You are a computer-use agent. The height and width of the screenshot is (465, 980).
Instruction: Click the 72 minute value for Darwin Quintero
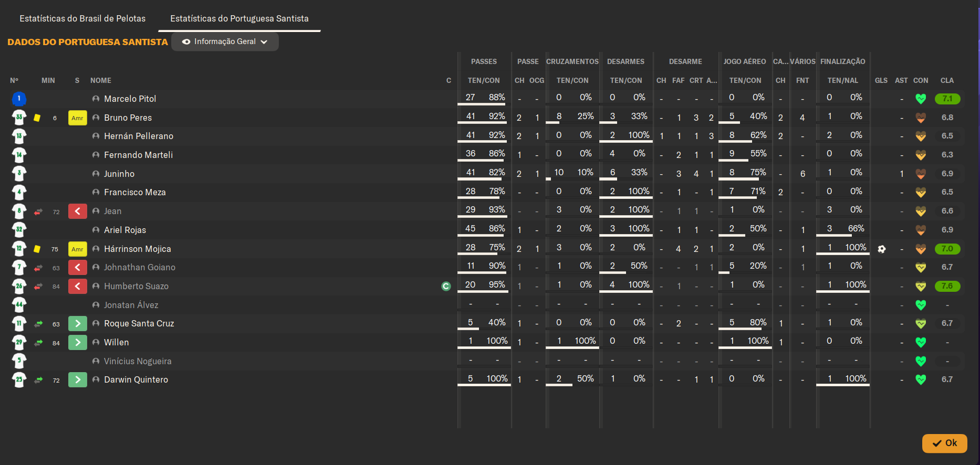tap(56, 381)
